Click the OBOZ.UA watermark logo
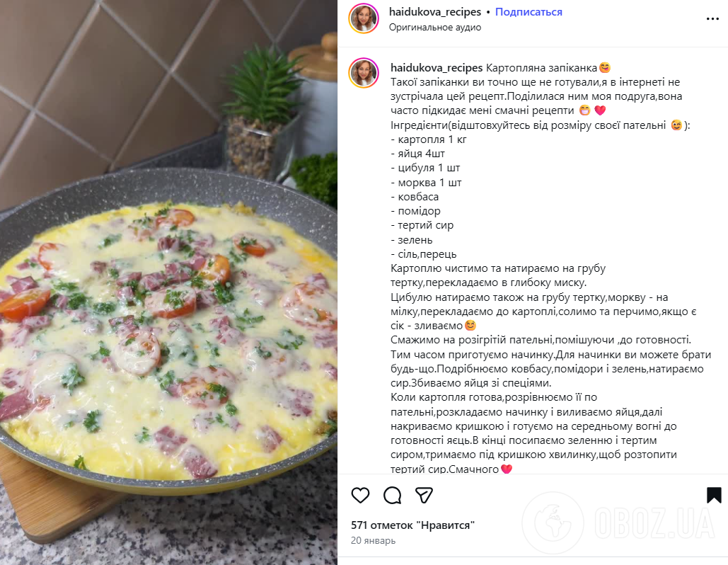Viewport: 728px width, 565px height. coord(619,523)
